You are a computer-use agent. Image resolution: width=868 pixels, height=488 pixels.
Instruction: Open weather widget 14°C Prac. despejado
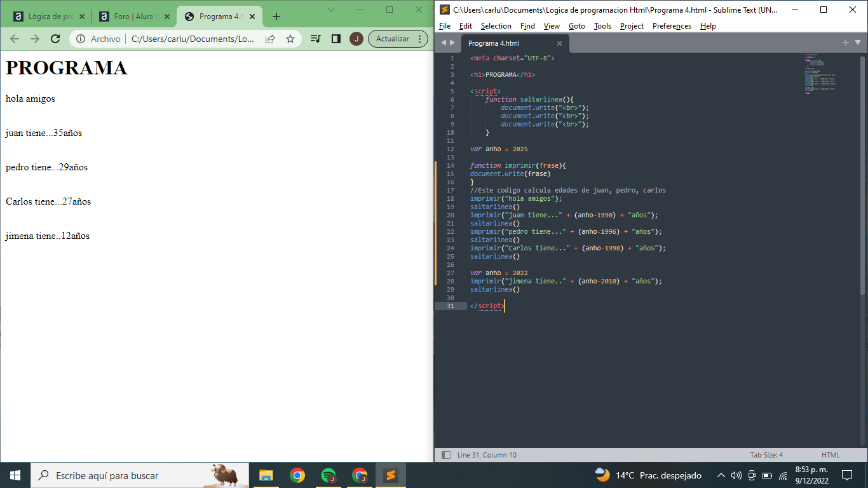tap(648, 475)
